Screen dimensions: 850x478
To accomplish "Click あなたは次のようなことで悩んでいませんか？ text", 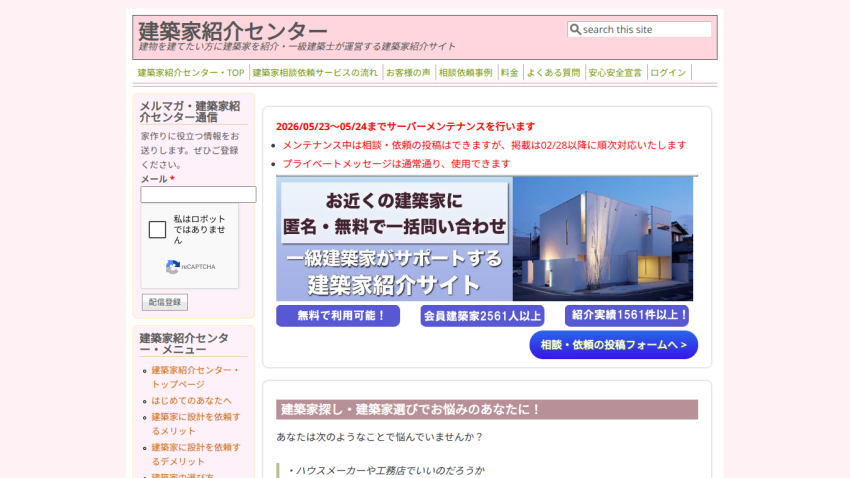I will [379, 437].
